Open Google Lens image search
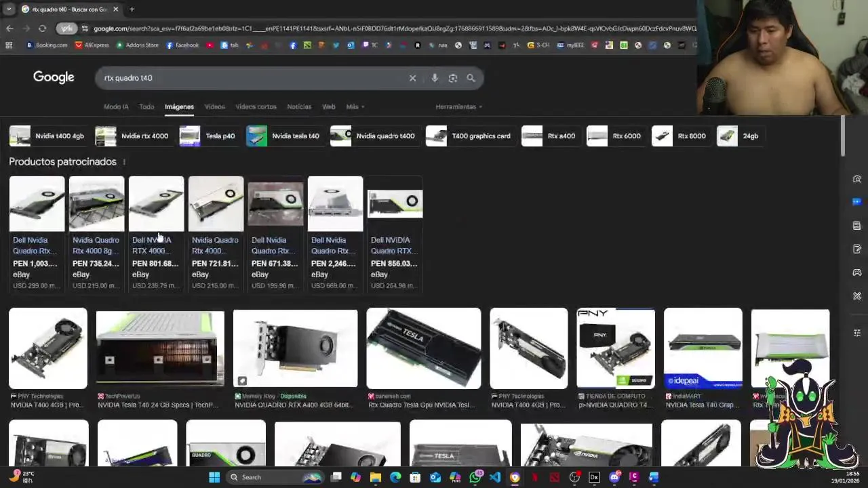This screenshot has height=488, width=868. pyautogui.click(x=453, y=78)
